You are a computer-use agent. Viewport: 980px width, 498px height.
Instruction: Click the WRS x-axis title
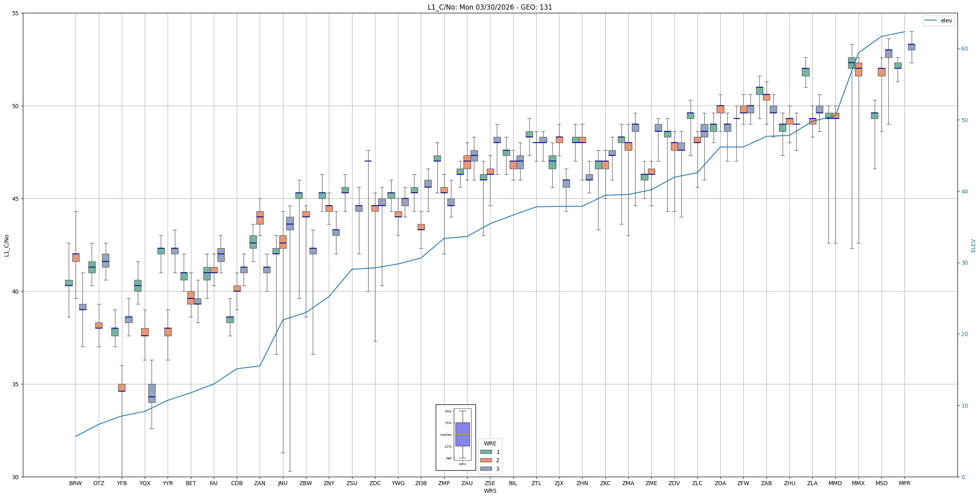point(490,491)
